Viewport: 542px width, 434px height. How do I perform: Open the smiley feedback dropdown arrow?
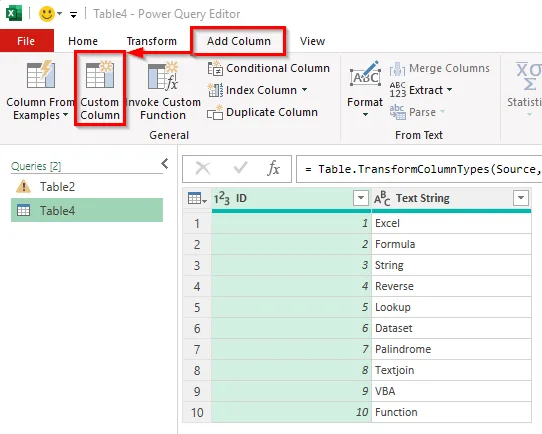(x=59, y=14)
